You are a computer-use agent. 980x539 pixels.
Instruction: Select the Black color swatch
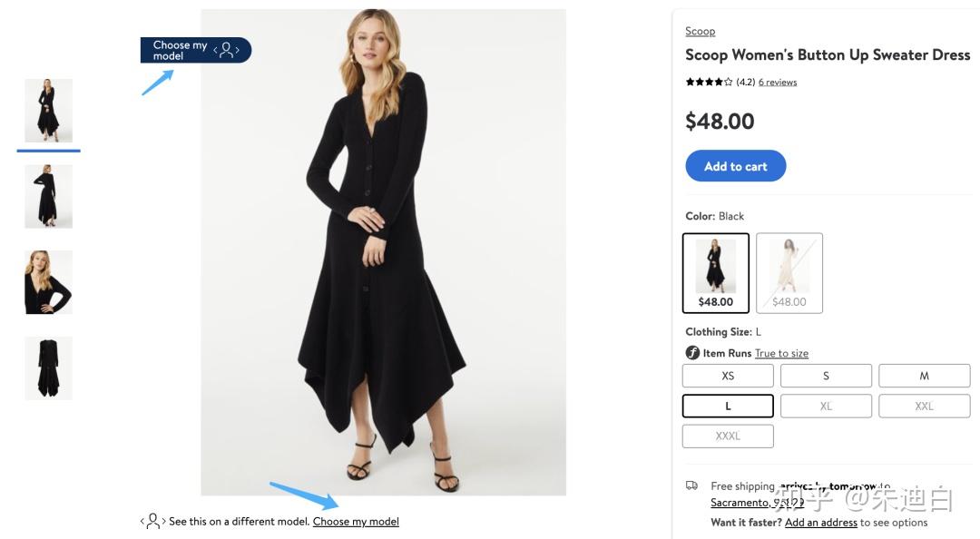716,273
